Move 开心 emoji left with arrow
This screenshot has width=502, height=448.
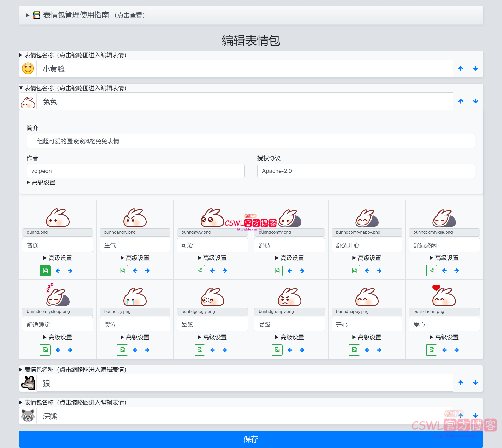click(x=367, y=350)
